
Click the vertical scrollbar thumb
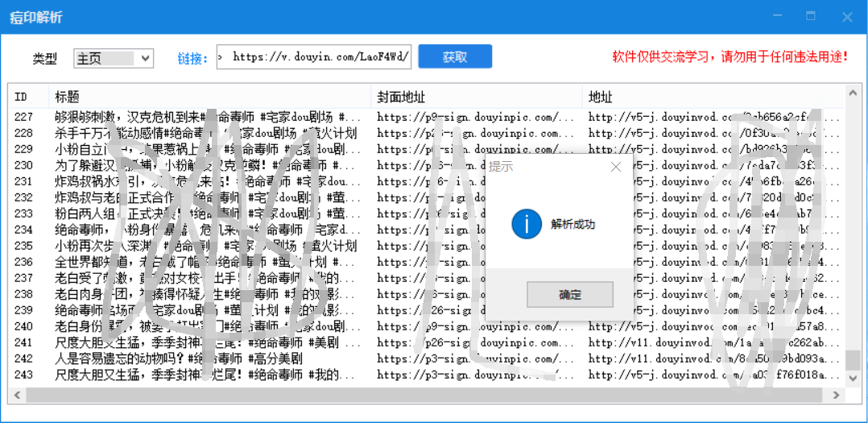tap(852, 359)
